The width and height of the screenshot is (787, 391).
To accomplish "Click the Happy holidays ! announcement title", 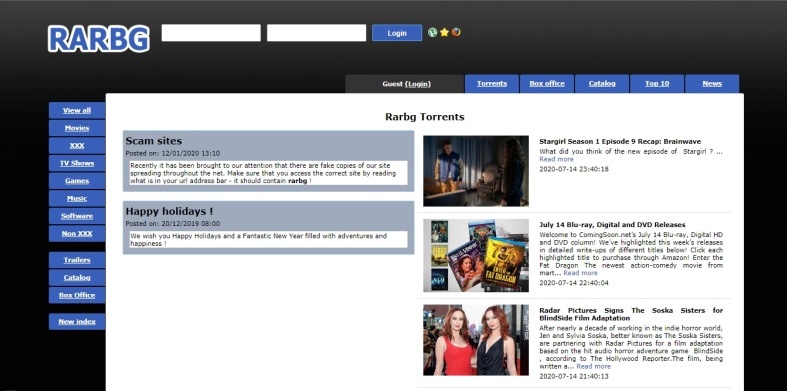I will coord(169,211).
